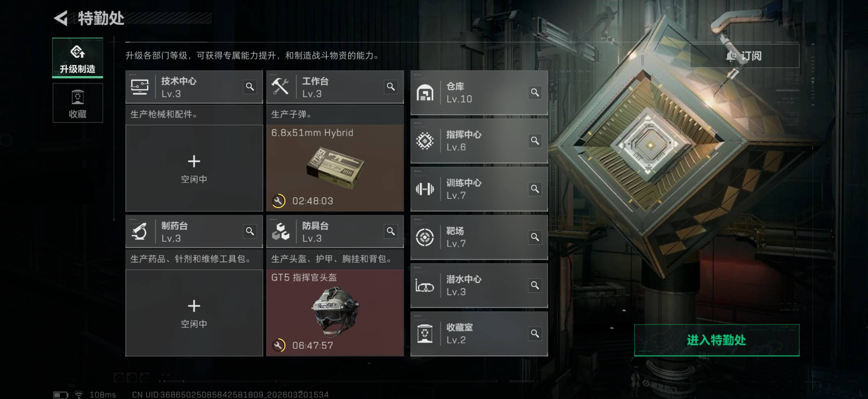Add production in idle 制药台 slot

194,313
